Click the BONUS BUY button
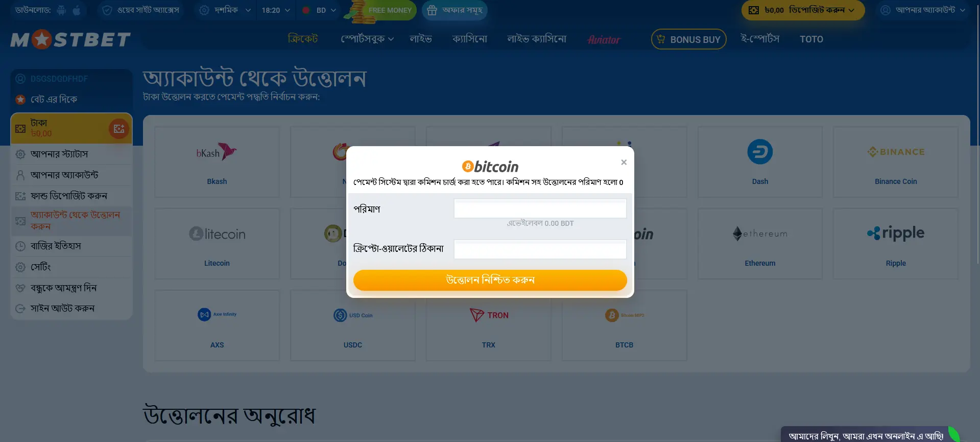Screen dimensions: 980x442 [688, 39]
